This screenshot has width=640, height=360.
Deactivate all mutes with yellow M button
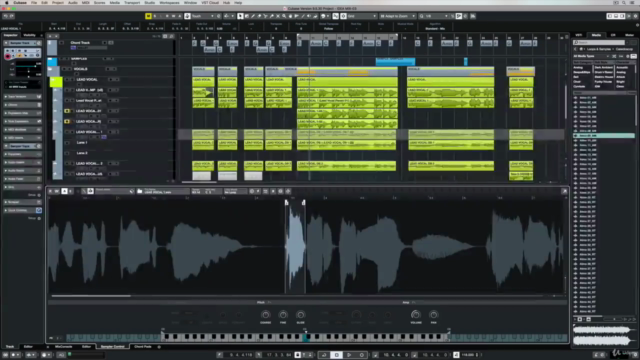148,16
